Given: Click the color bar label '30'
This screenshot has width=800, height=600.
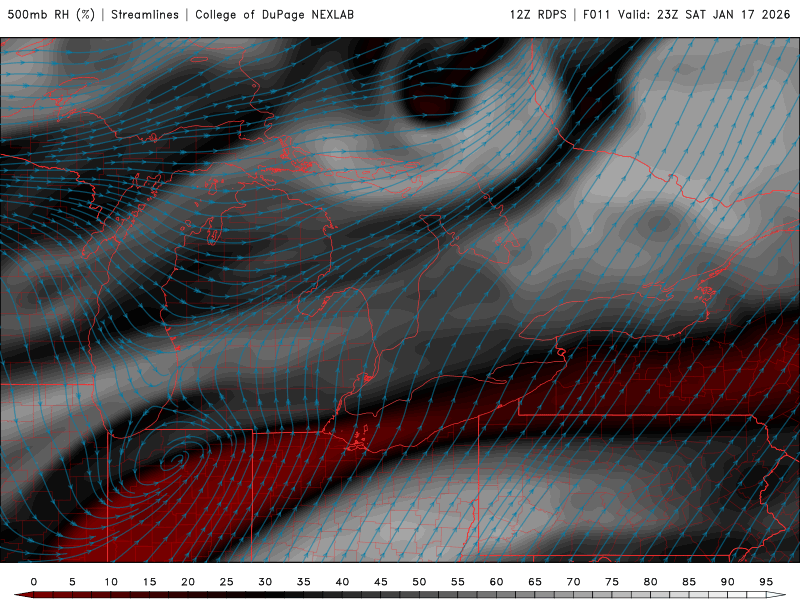Looking at the screenshot, I should [x=265, y=582].
